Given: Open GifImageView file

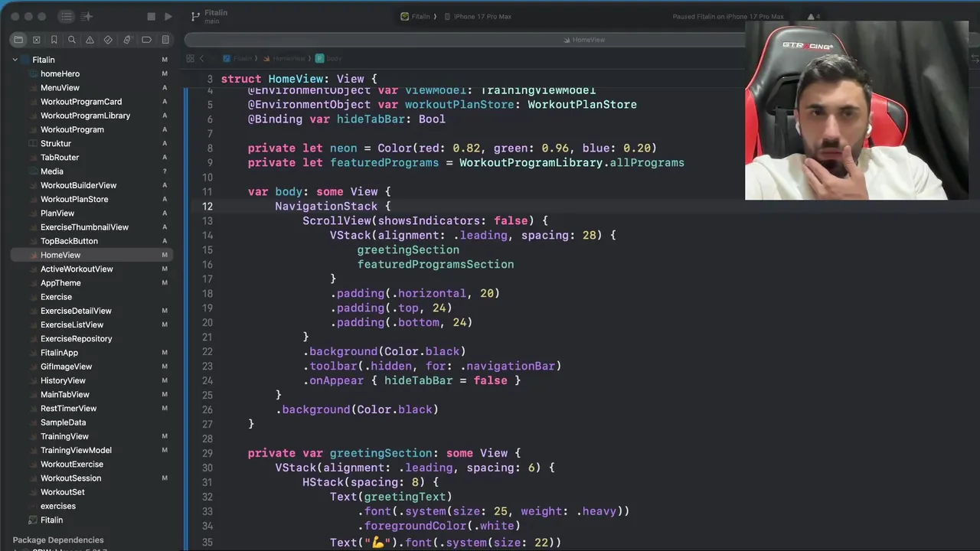Looking at the screenshot, I should tap(66, 367).
